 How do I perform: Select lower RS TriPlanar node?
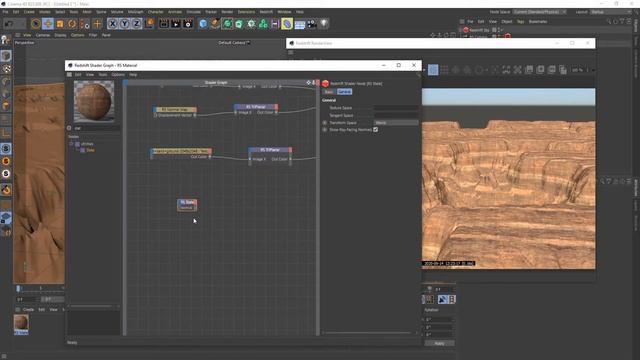point(270,150)
